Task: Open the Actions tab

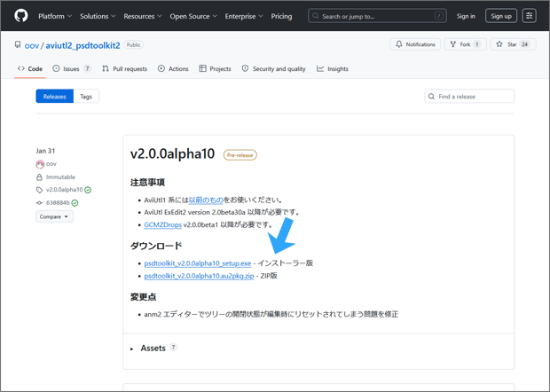Action: pyautogui.click(x=173, y=68)
